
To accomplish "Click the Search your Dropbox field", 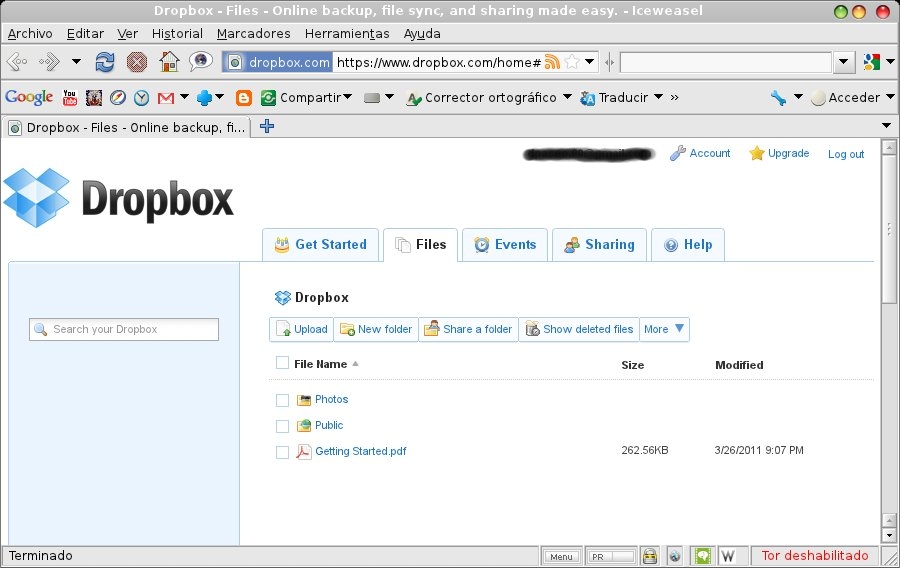I will click(x=124, y=329).
